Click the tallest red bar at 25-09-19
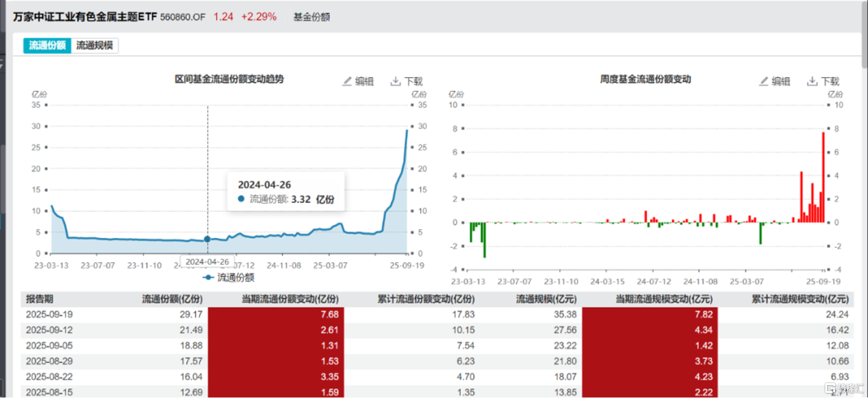 [824, 177]
